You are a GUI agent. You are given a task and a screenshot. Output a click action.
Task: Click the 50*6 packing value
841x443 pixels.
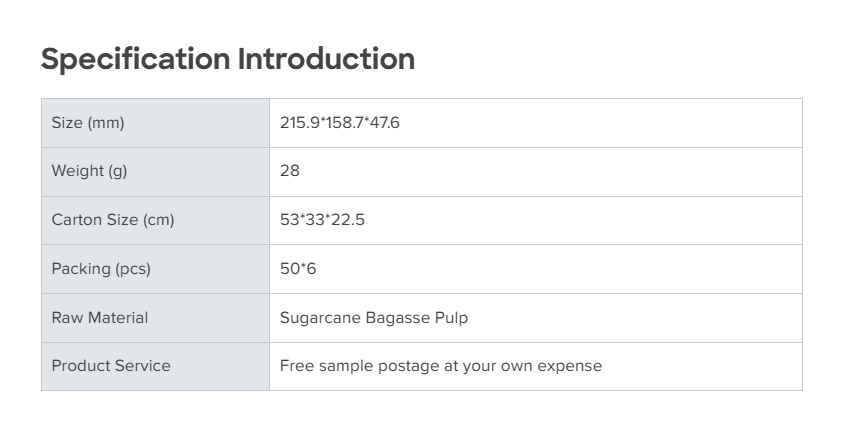coord(298,269)
